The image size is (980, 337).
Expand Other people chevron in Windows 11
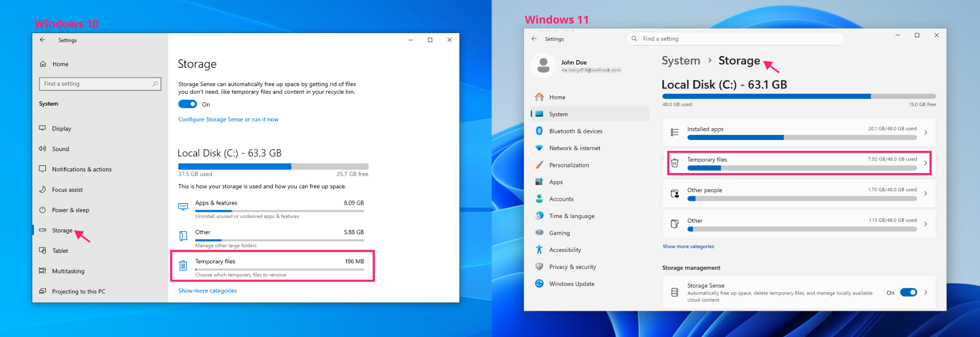926,194
